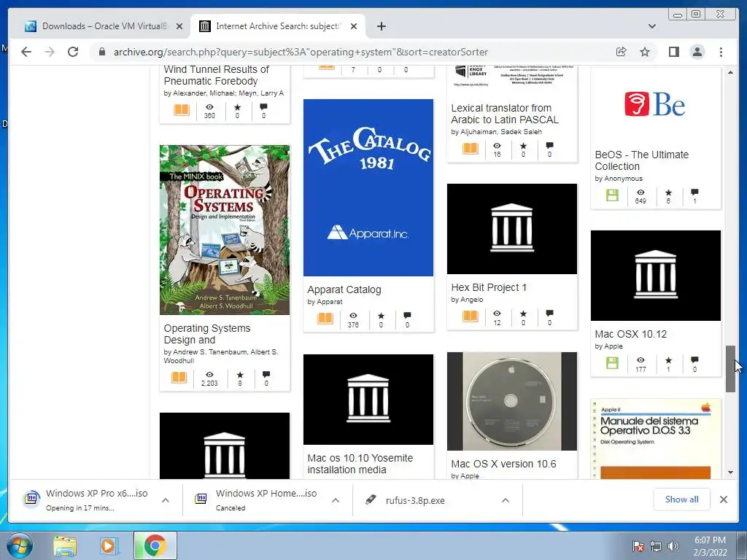Screen dimensions: 747x560
Task: Open Mac OS X version 10.6 title
Action: click(503, 464)
